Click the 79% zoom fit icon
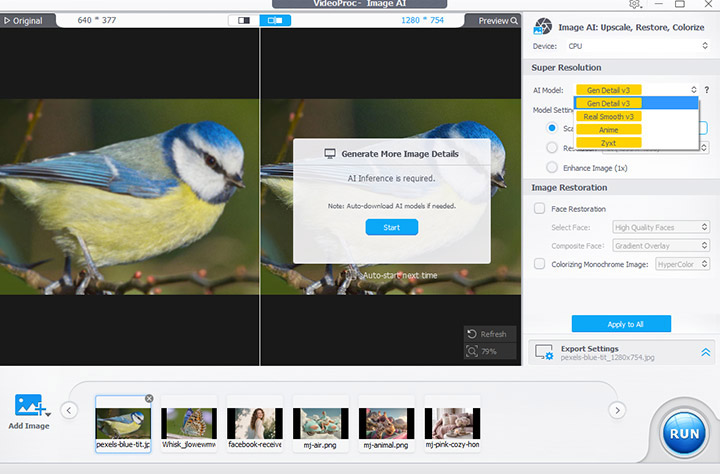Screen dimensions: 720x474 coord(472,351)
